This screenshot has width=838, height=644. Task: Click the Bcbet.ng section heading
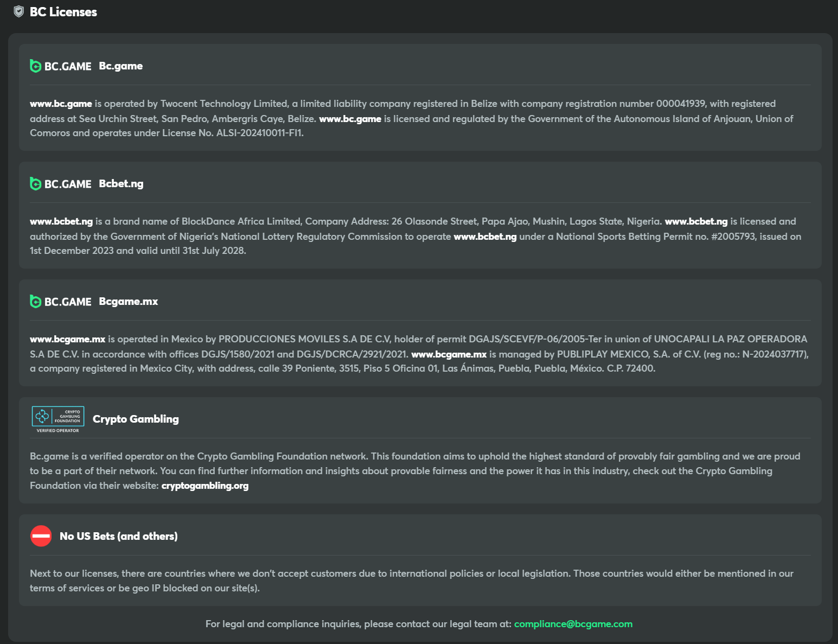click(x=121, y=184)
